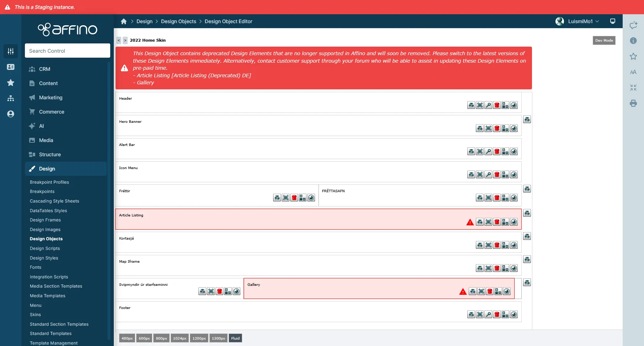Viewport: 644px width, 346px height.
Task: Click the favourites star icon in right panel
Action: click(633, 56)
